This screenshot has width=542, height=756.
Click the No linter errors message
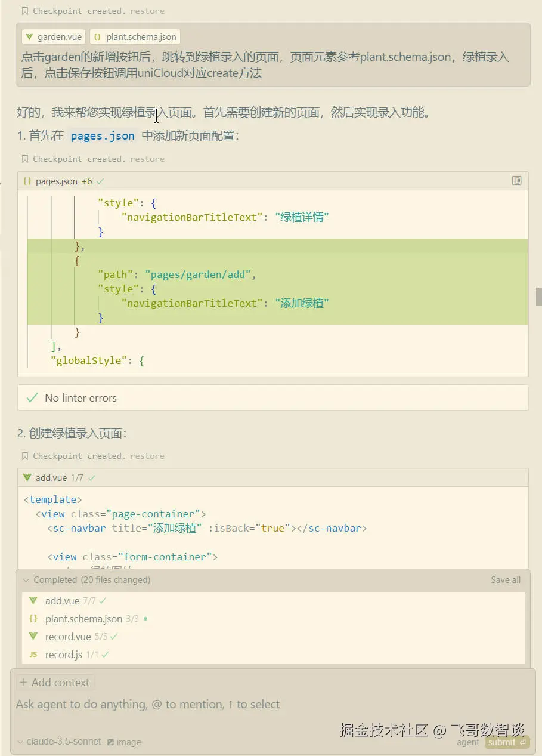(x=80, y=398)
